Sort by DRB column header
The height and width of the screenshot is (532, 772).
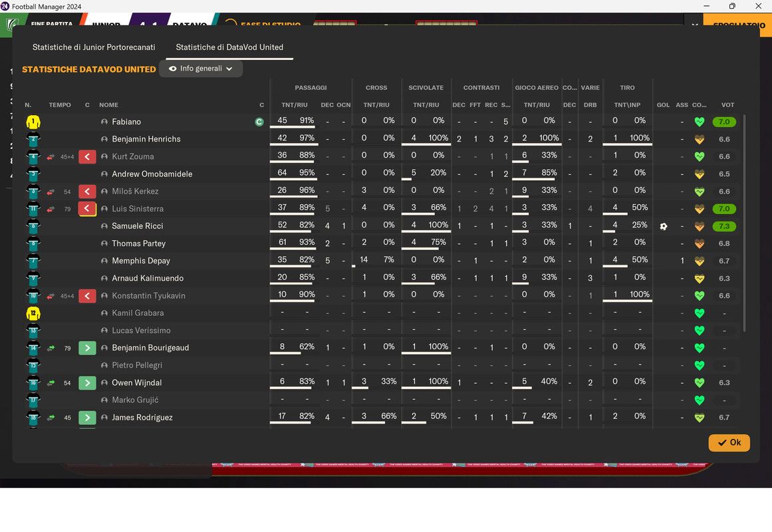[590, 105]
